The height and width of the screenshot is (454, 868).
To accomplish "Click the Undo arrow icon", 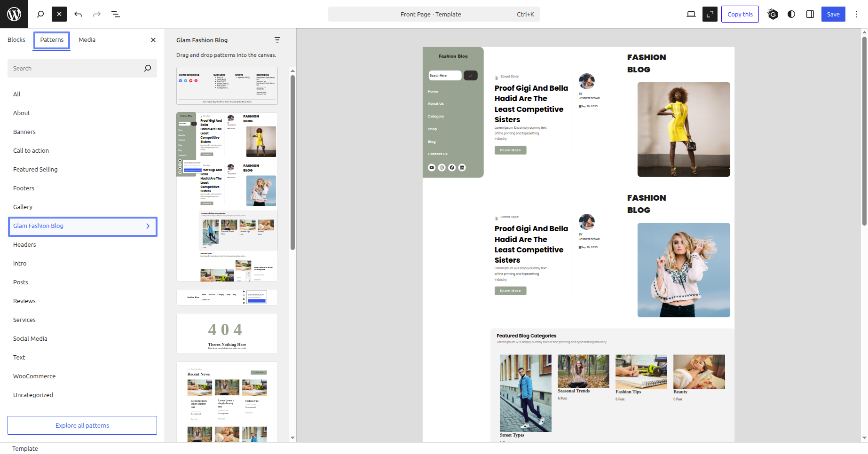I will tap(78, 14).
